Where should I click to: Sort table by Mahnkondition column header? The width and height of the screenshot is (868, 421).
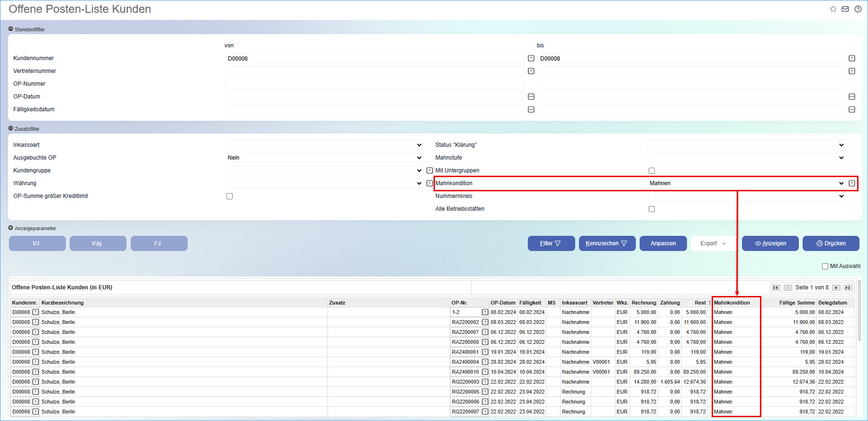pyautogui.click(x=732, y=303)
